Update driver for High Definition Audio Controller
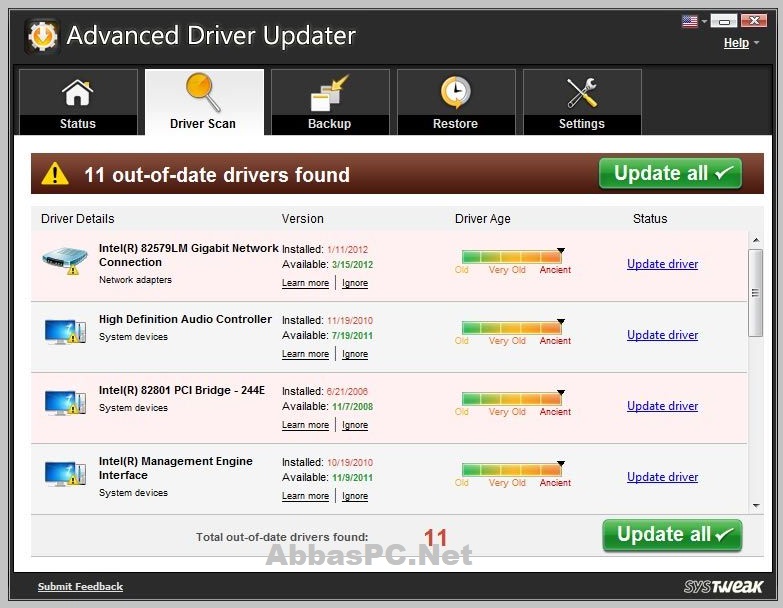783x608 pixels. (x=662, y=334)
